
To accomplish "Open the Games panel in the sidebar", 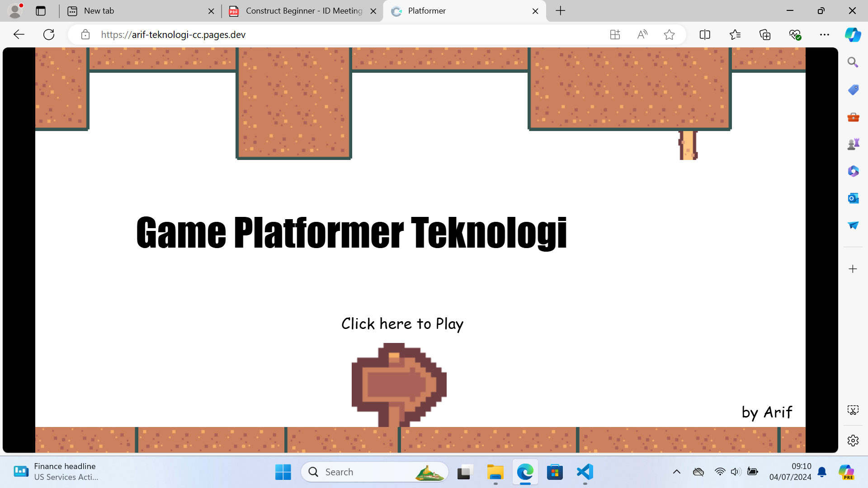I will pyautogui.click(x=853, y=144).
